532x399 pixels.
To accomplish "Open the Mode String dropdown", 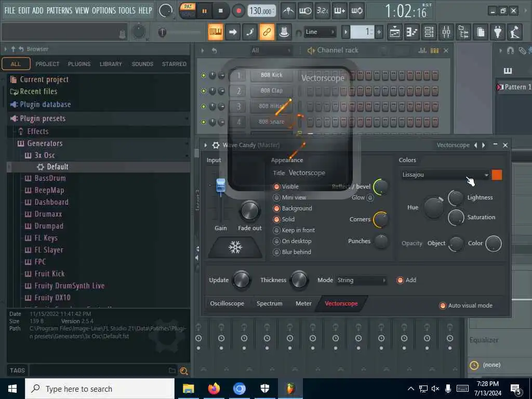I will click(362, 280).
